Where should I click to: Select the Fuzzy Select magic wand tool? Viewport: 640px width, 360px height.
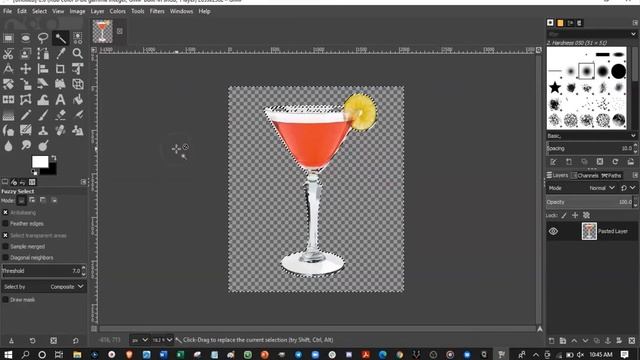coord(60,38)
